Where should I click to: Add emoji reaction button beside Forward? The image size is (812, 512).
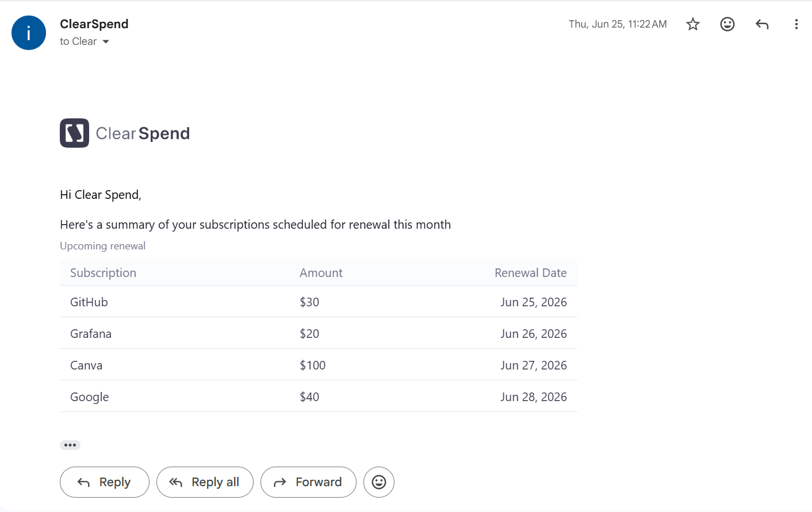(379, 482)
